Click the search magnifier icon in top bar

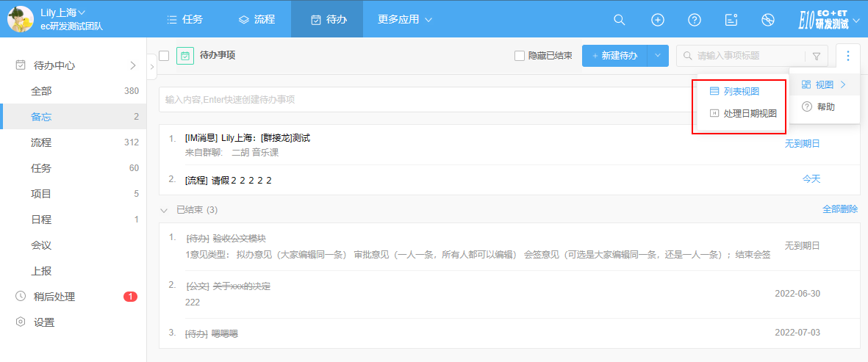[x=620, y=20]
